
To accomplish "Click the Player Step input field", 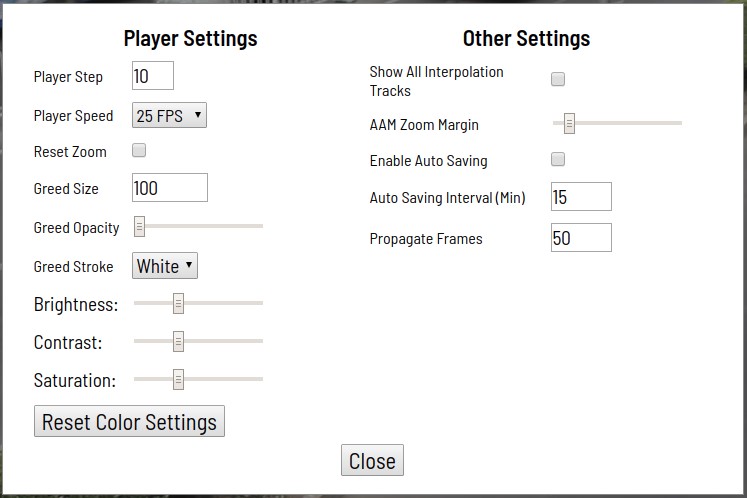I will click(x=153, y=75).
